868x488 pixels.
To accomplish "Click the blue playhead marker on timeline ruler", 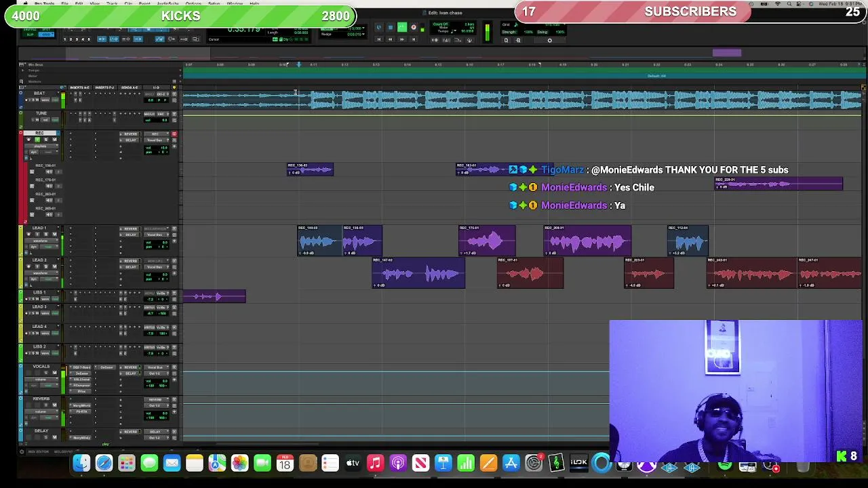I will 298,64.
